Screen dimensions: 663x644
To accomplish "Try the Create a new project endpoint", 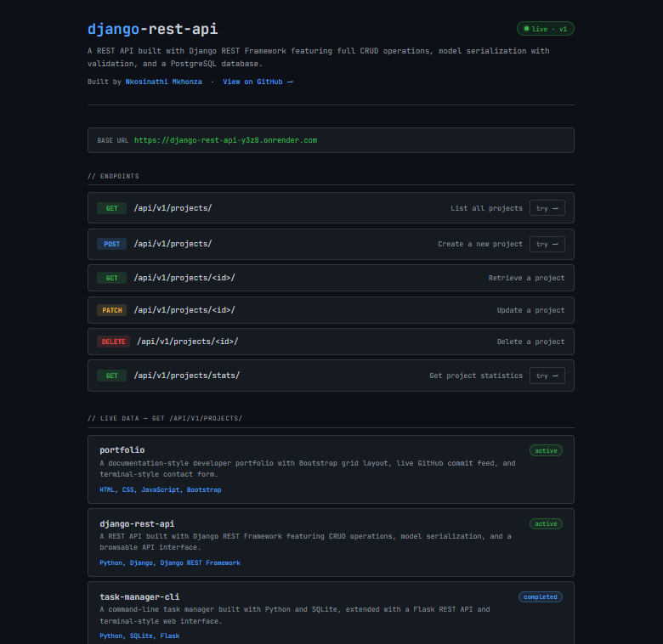I will click(x=547, y=244).
